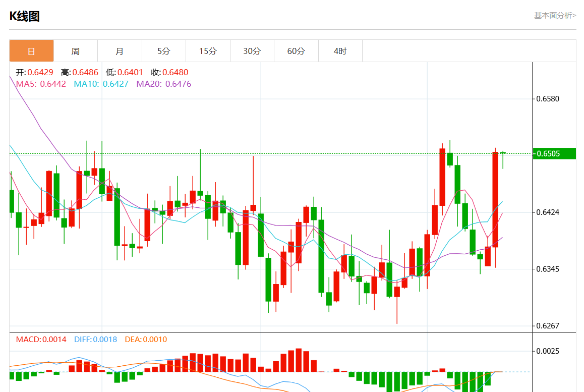Click the 开:0.6429 open price
The image size is (584, 392).
tap(34, 72)
